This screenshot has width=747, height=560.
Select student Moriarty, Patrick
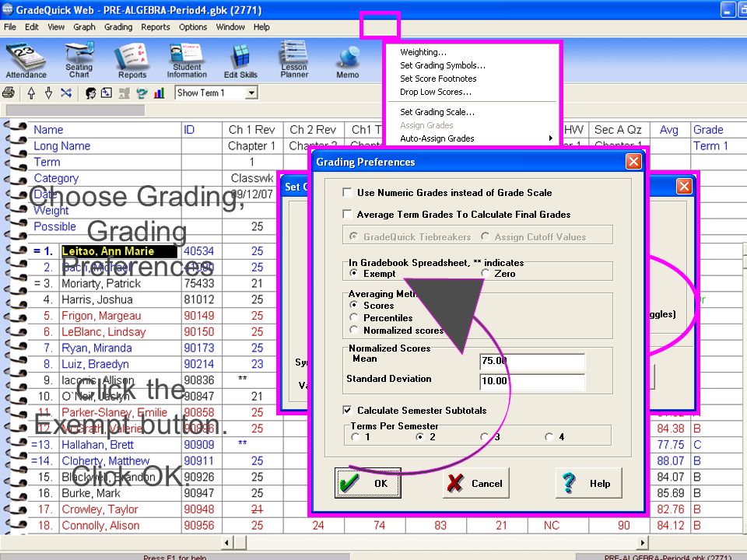(101, 283)
